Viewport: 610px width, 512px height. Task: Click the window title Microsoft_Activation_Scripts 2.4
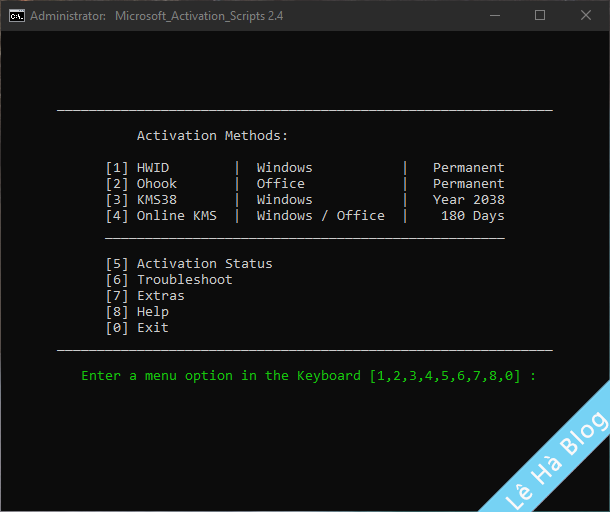tap(200, 16)
